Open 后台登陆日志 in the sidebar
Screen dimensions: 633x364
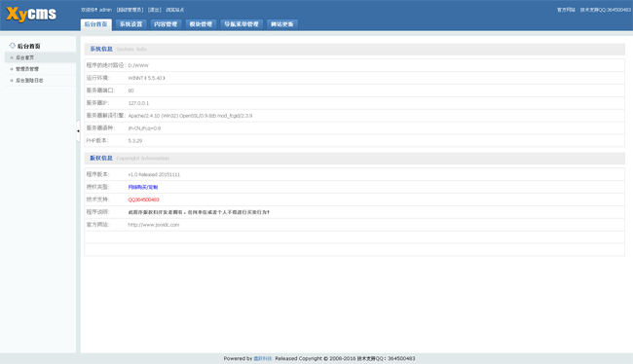point(40,81)
